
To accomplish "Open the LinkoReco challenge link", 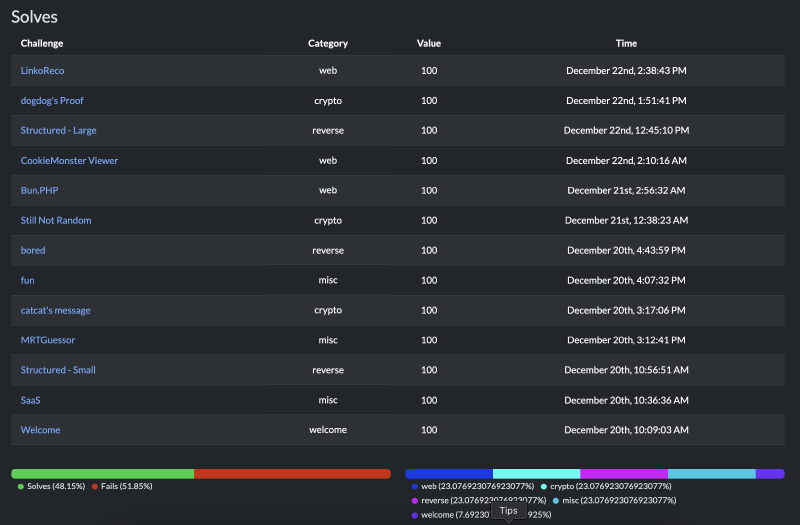I will 42,71.
